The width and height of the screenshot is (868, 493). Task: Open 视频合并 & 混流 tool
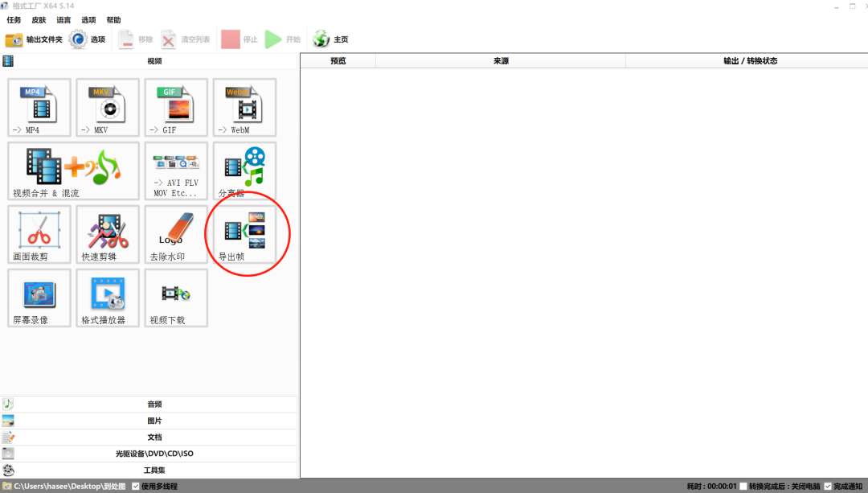pyautogui.click(x=74, y=170)
